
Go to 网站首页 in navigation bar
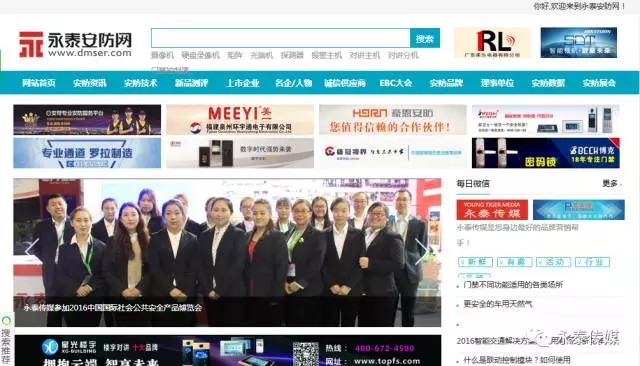click(x=39, y=83)
